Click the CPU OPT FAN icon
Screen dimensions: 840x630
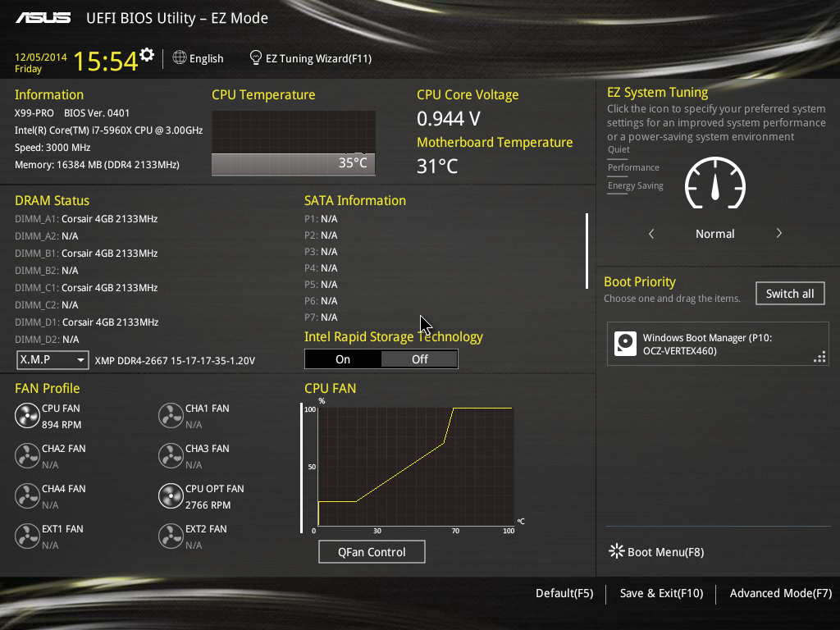(171, 496)
